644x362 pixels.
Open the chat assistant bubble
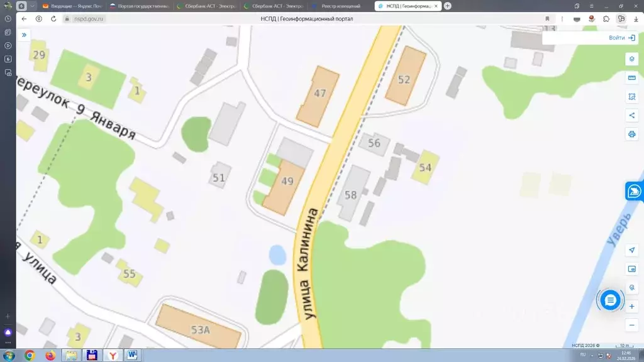coord(609,300)
